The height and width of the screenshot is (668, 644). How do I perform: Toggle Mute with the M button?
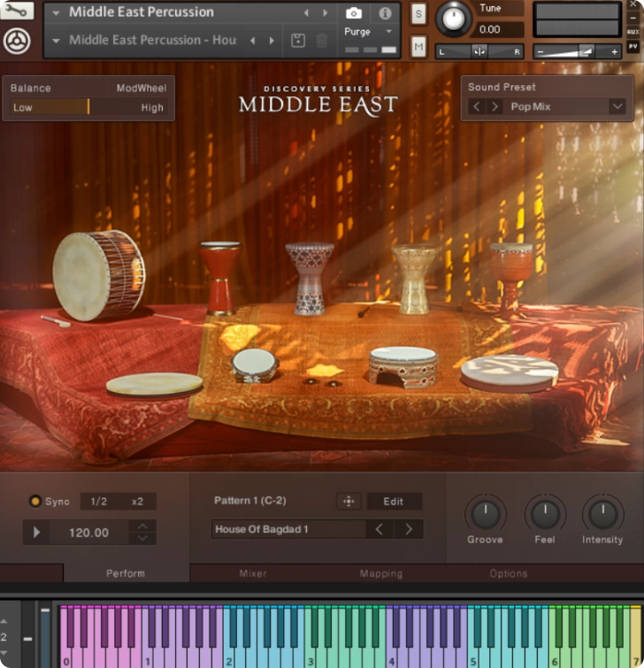coord(418,46)
